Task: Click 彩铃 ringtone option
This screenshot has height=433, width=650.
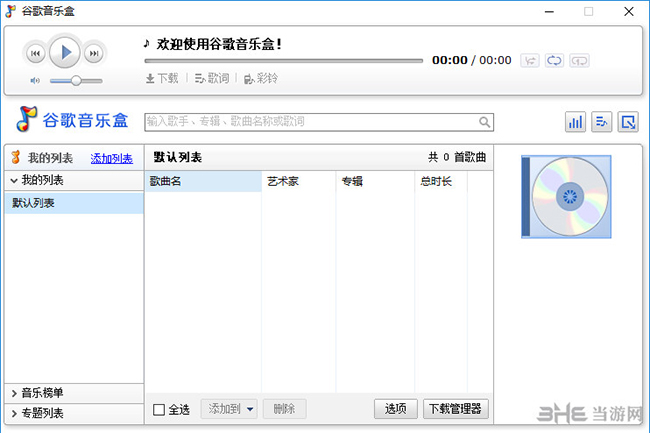Action: click(x=261, y=78)
